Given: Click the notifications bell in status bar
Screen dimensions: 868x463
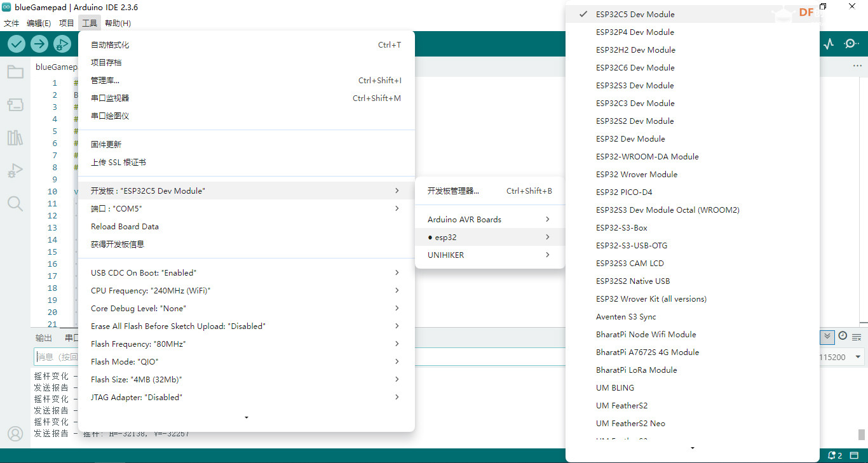Looking at the screenshot, I should (832, 455).
